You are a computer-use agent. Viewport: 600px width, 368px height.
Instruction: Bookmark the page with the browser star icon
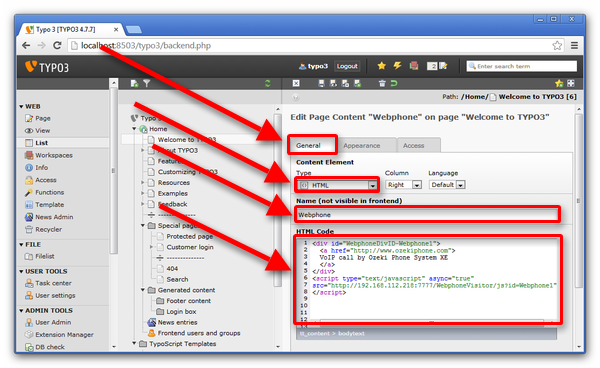pyautogui.click(x=557, y=46)
